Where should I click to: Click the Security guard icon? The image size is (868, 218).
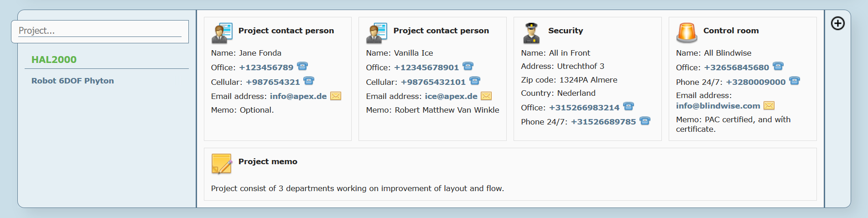(x=531, y=33)
